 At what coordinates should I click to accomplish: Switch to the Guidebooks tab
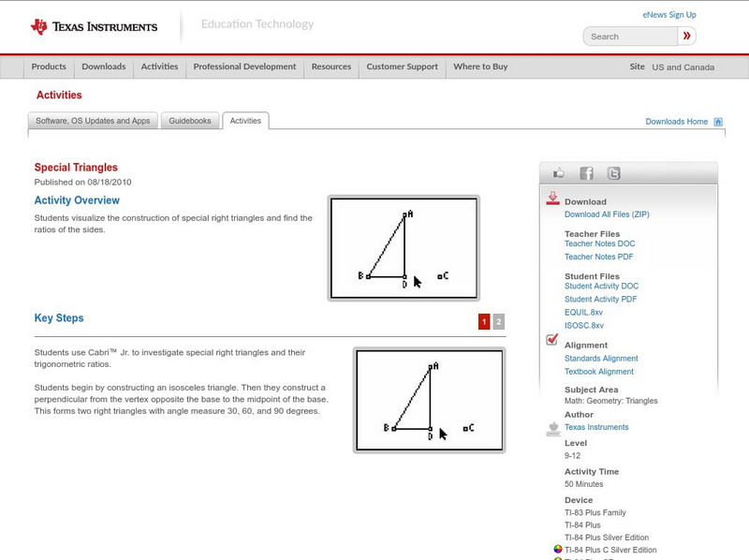click(x=190, y=120)
